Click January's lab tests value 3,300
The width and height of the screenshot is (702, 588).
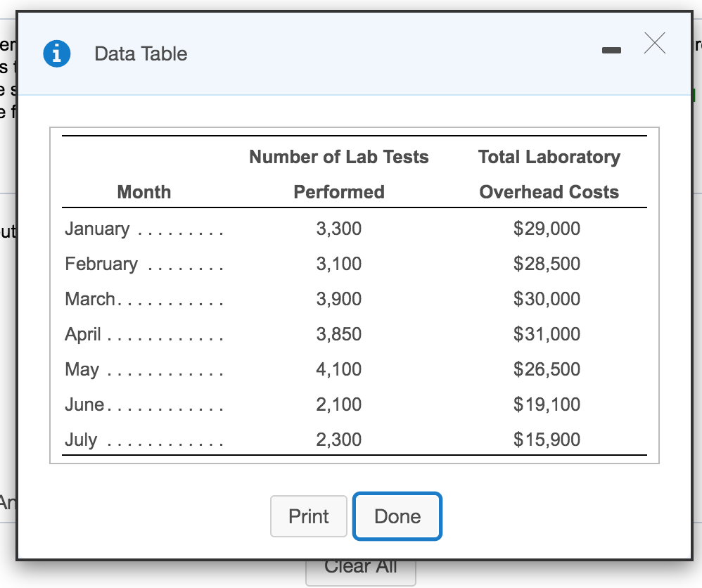click(x=339, y=229)
